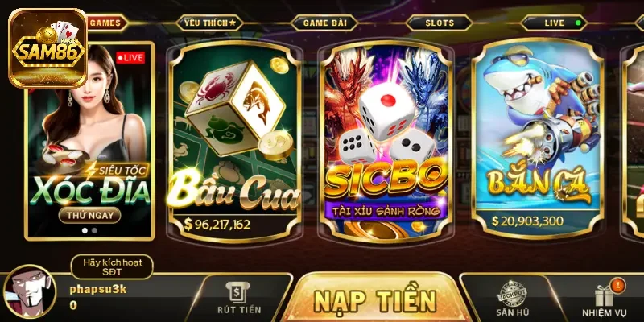Launch the Sicbo Tài Xỉu Sảnh Rồng game
Image resolution: width=644 pixels, height=322 pixels.
point(386,142)
